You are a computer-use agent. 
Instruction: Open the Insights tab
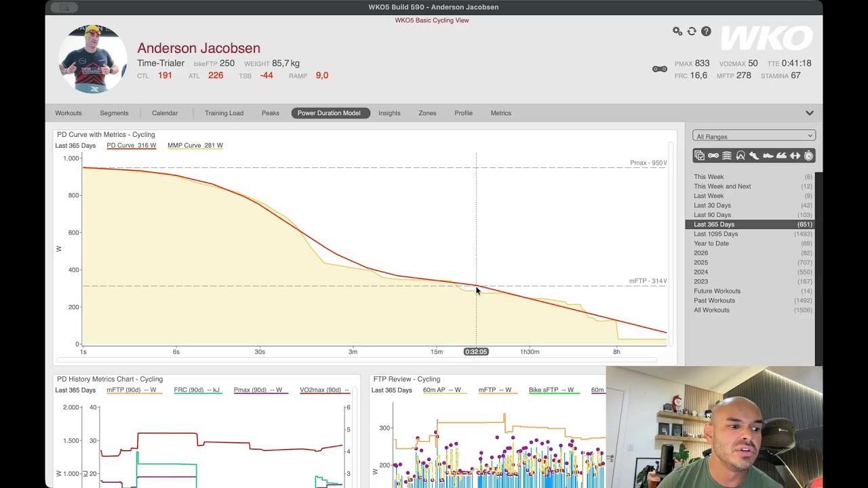[x=389, y=113]
